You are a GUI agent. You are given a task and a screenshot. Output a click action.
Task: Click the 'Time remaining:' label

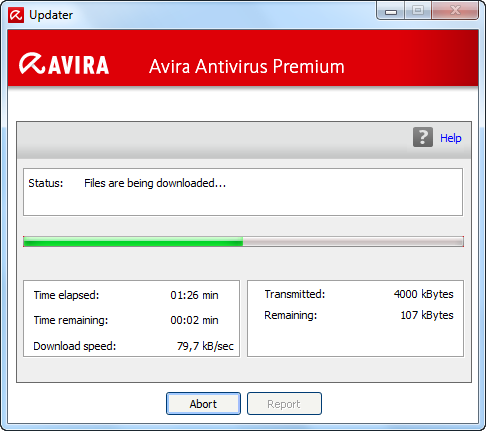(x=71, y=320)
